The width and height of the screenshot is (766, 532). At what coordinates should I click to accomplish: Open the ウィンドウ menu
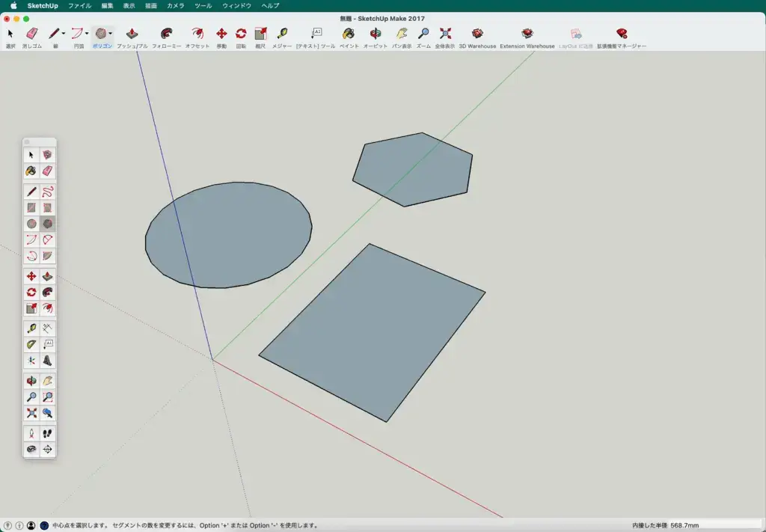(236, 6)
